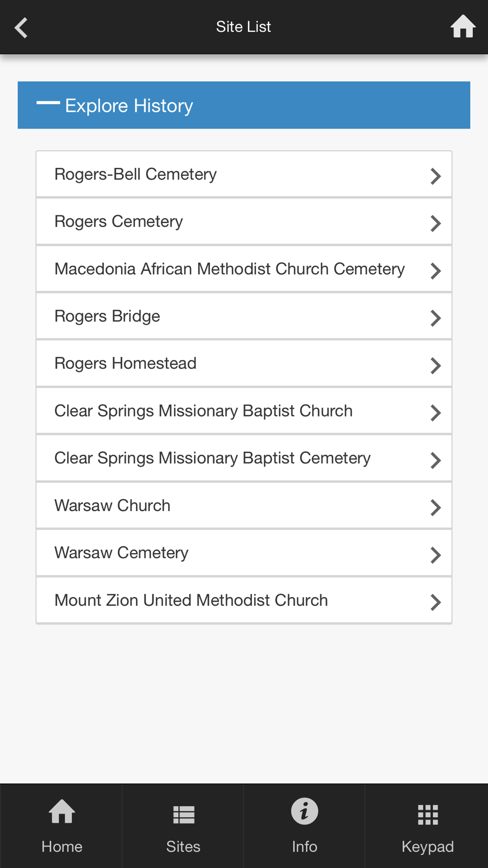Open Warsaw Church site
The image size is (488, 868).
244,506
